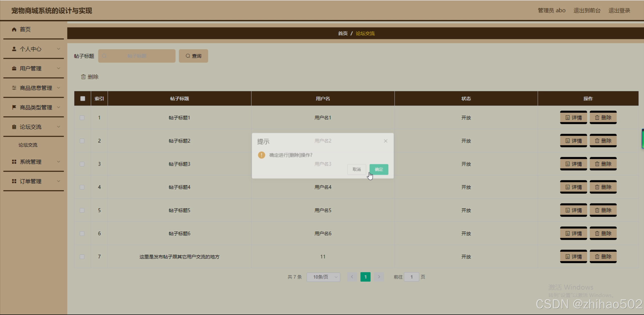
Task: Click trash icon of top 删除 button
Action: (x=83, y=77)
